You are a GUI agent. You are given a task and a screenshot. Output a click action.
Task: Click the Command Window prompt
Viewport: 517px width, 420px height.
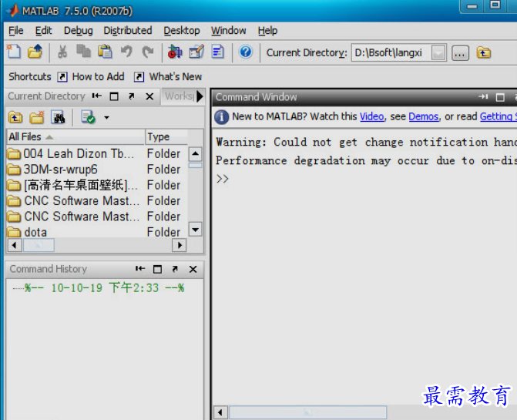[223, 179]
